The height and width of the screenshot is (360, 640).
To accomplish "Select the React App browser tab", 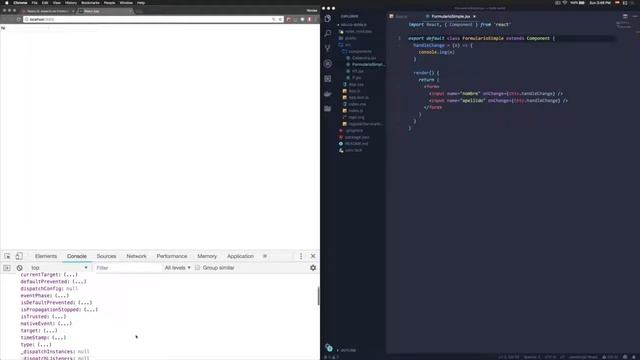I will [105, 11].
